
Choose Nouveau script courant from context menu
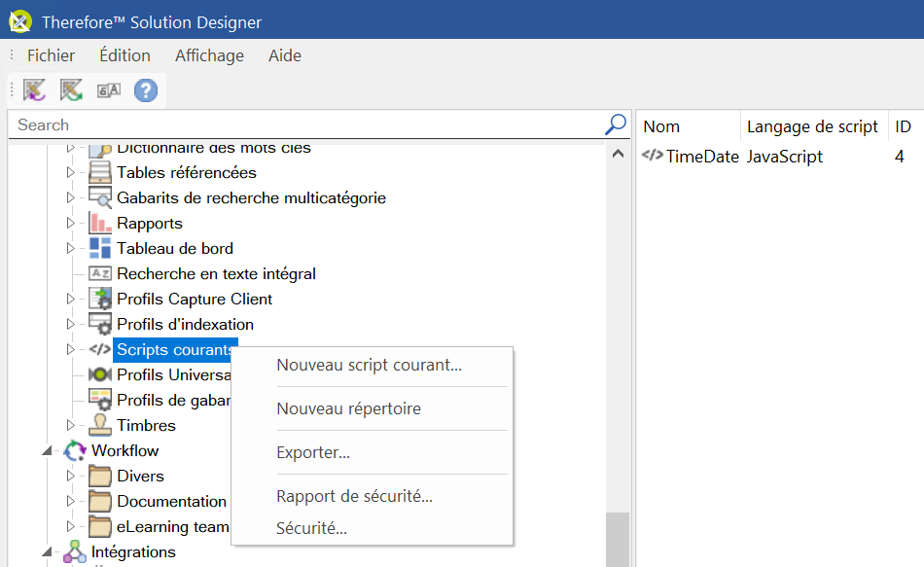click(x=369, y=366)
